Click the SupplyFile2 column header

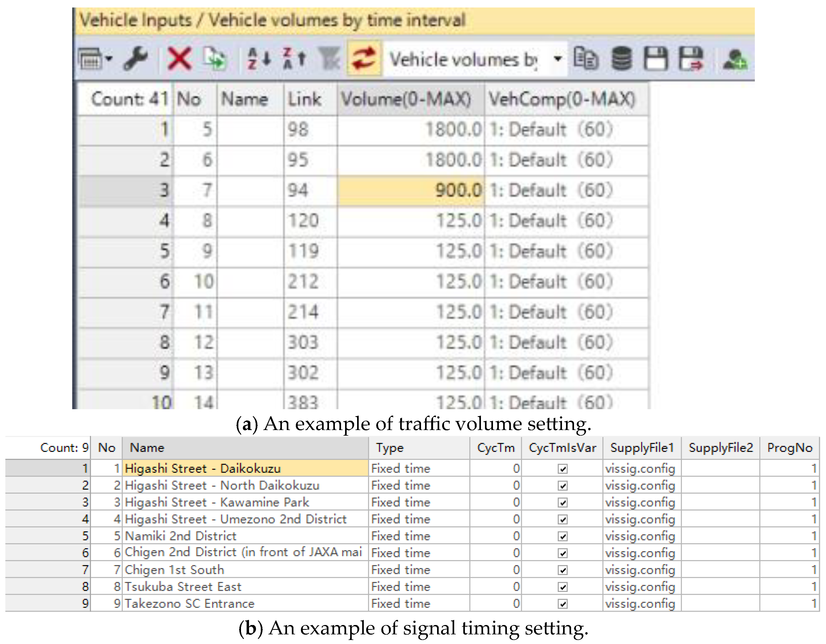click(721, 448)
